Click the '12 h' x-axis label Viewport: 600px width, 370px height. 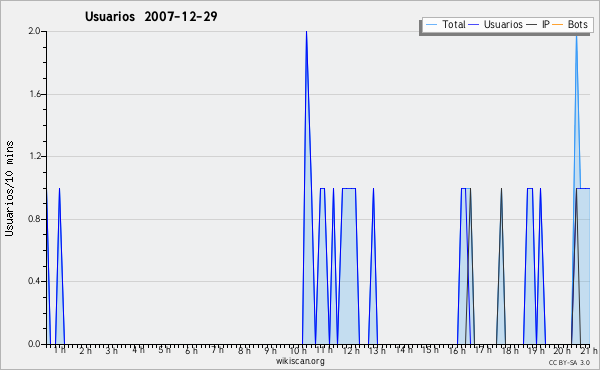pos(351,350)
